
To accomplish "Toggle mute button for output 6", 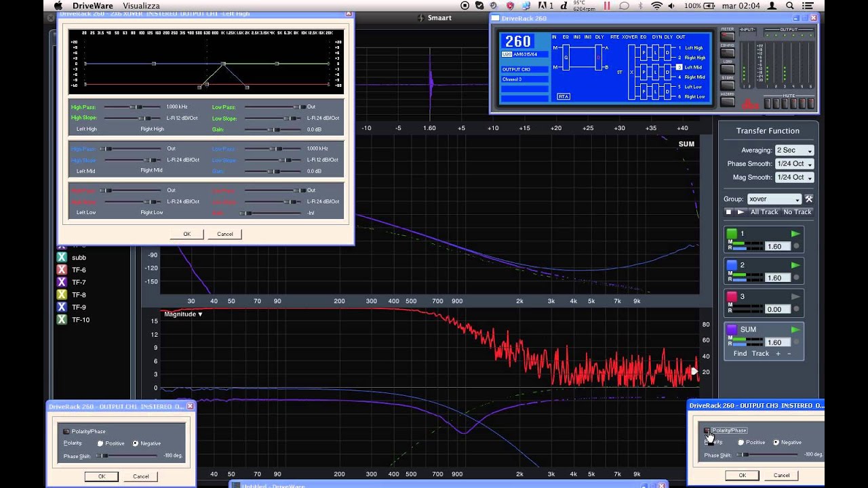I will pyautogui.click(x=810, y=103).
